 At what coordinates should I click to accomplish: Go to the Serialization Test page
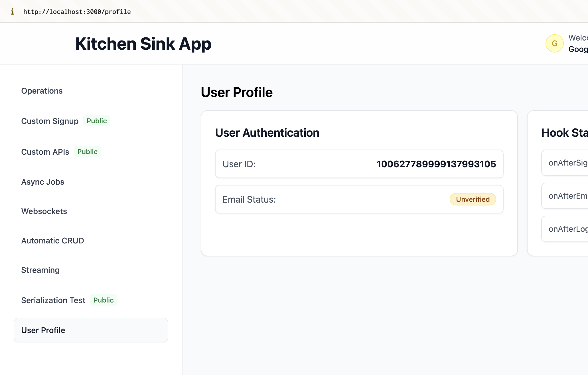pos(53,300)
